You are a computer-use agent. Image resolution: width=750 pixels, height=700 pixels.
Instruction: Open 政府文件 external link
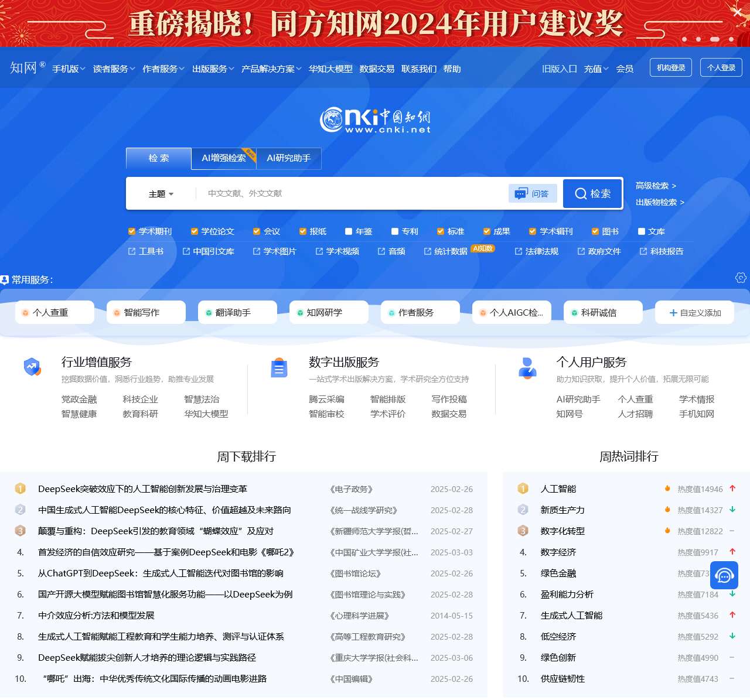[x=599, y=251]
